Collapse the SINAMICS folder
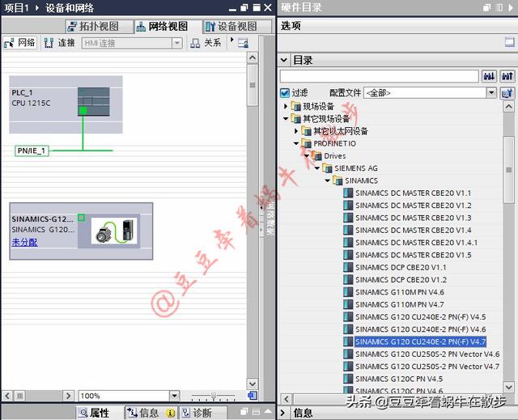Viewport: 518px width, 420px height. point(328,180)
